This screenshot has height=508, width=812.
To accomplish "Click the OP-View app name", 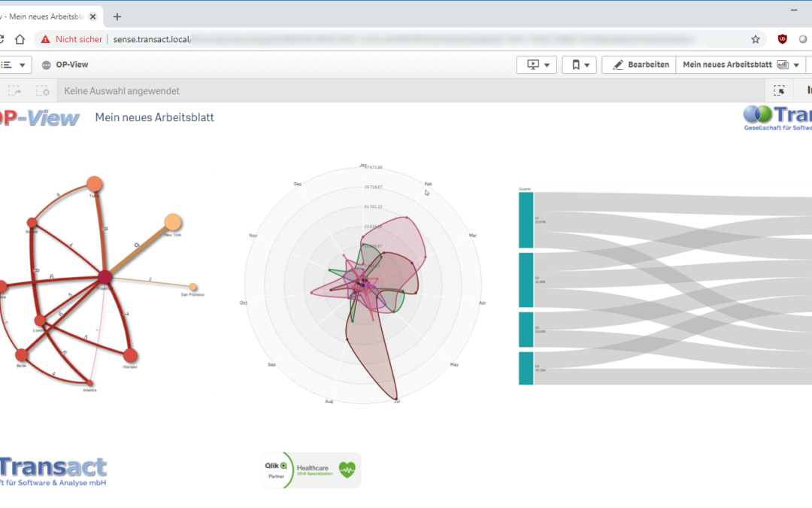I will 72,65.
